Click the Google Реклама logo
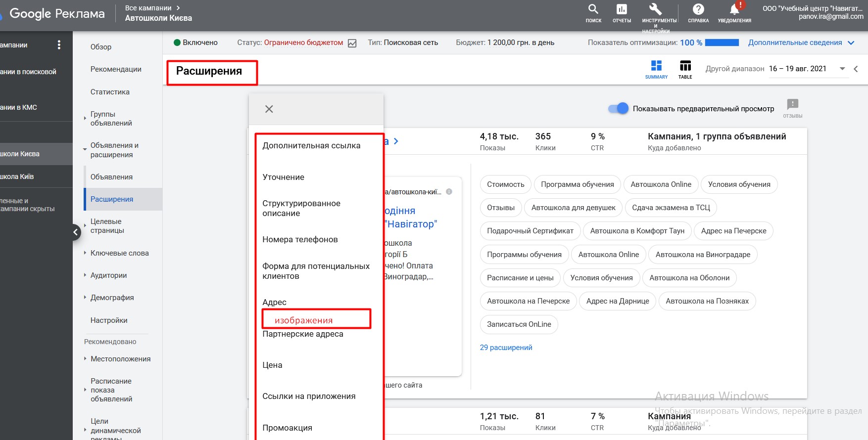868x440 pixels. tap(57, 14)
